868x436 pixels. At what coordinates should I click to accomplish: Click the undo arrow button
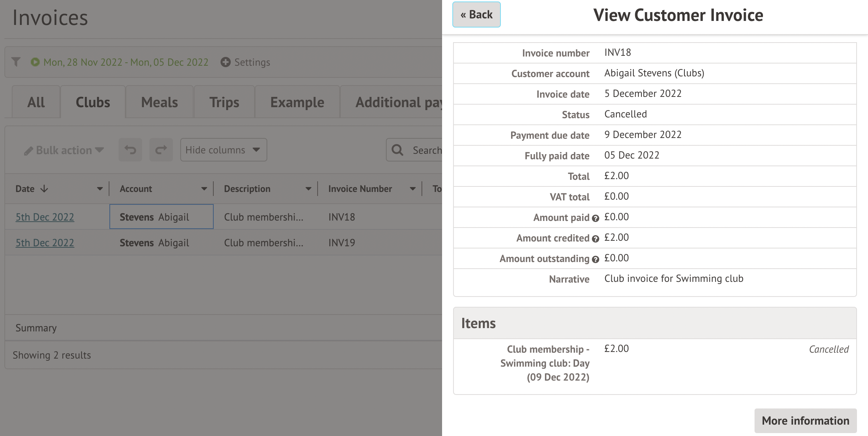(130, 150)
